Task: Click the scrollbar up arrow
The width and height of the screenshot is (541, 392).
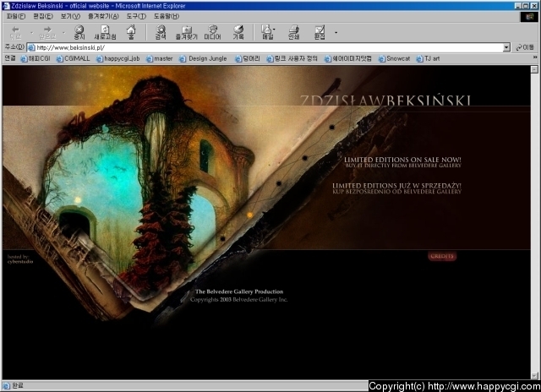Action: tap(534, 69)
